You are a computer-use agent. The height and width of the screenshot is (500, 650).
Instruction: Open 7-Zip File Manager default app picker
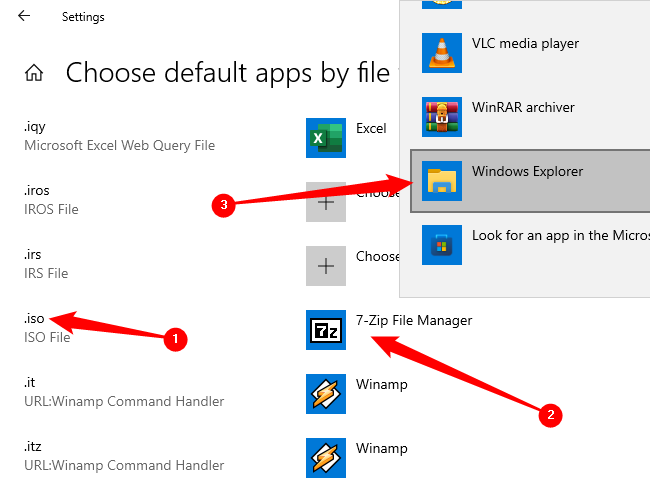click(413, 321)
